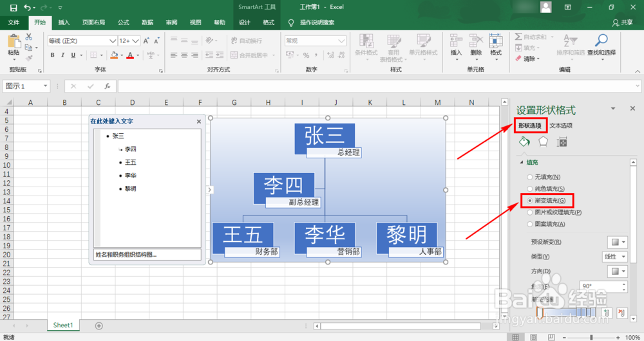The width and height of the screenshot is (644, 341).
Task: Open the font name dropdown
Action: [x=113, y=41]
